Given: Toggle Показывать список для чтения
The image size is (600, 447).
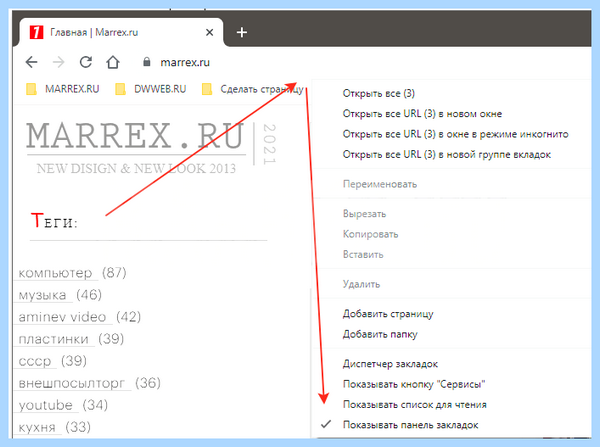Looking at the screenshot, I should coord(415,405).
